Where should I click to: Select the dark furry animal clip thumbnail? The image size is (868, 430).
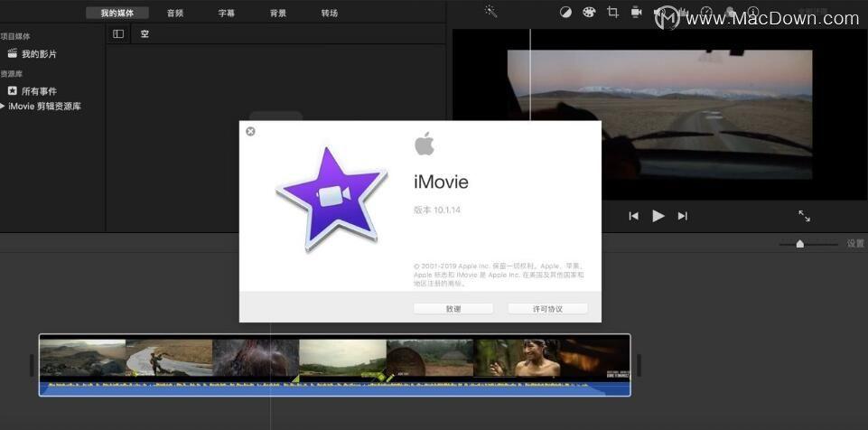tap(256, 358)
